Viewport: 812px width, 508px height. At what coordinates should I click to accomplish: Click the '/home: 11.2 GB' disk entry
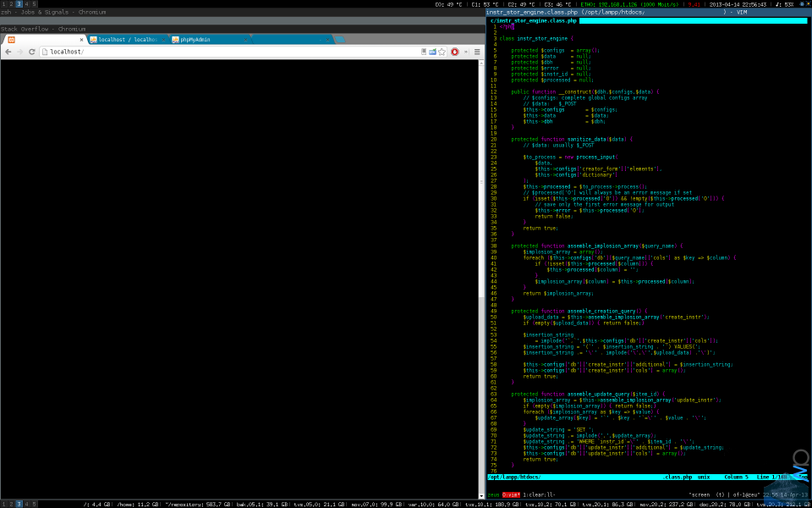point(138,504)
